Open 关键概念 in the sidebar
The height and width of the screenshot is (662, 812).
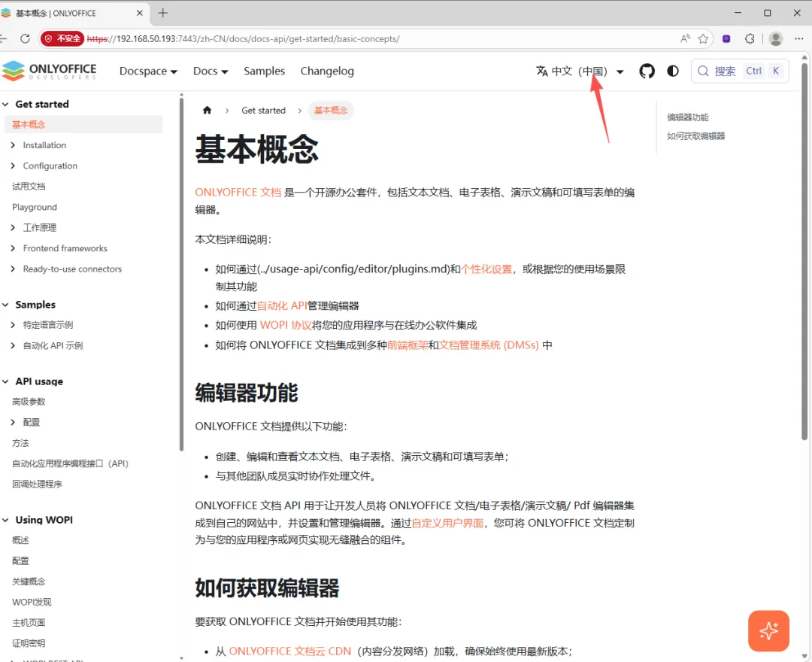tap(29, 582)
